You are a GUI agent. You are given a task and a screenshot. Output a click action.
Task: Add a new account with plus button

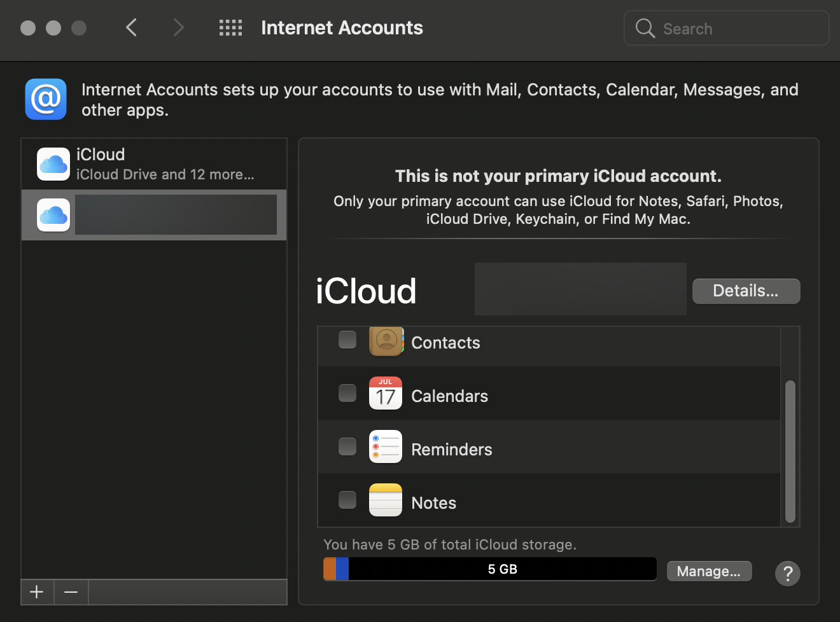click(x=37, y=592)
